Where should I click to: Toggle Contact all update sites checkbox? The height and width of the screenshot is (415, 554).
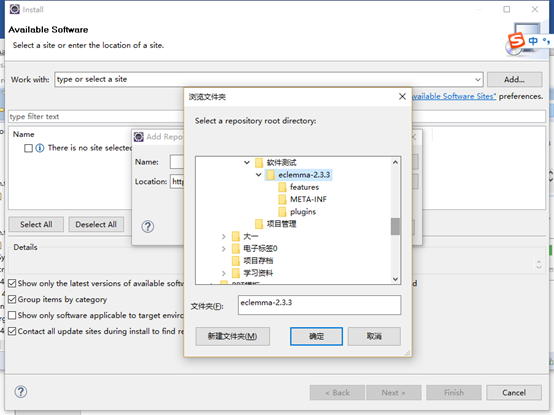tap(12, 331)
